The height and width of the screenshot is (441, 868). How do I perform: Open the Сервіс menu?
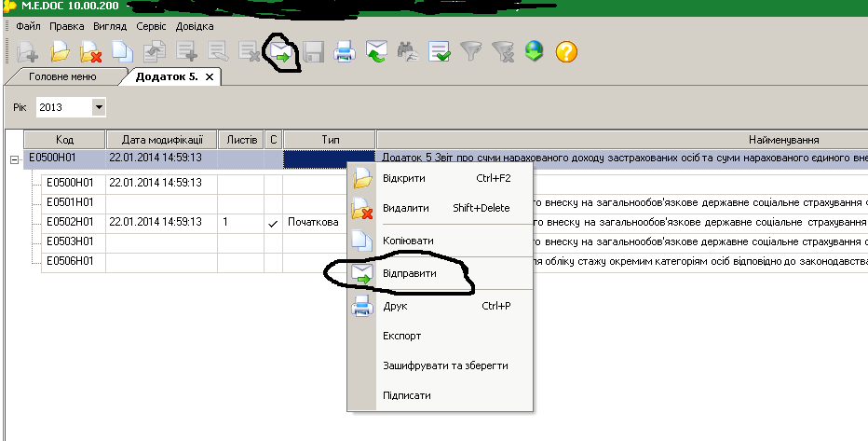tap(151, 26)
